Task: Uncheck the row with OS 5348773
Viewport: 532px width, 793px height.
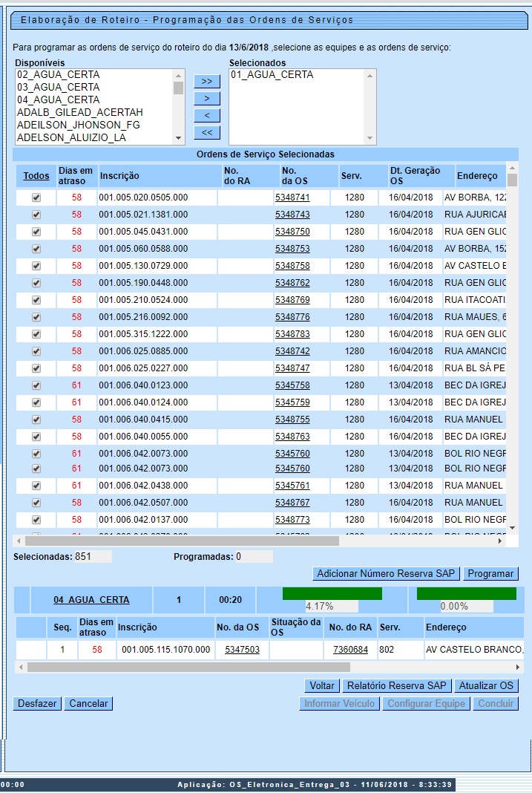Action: (x=36, y=520)
